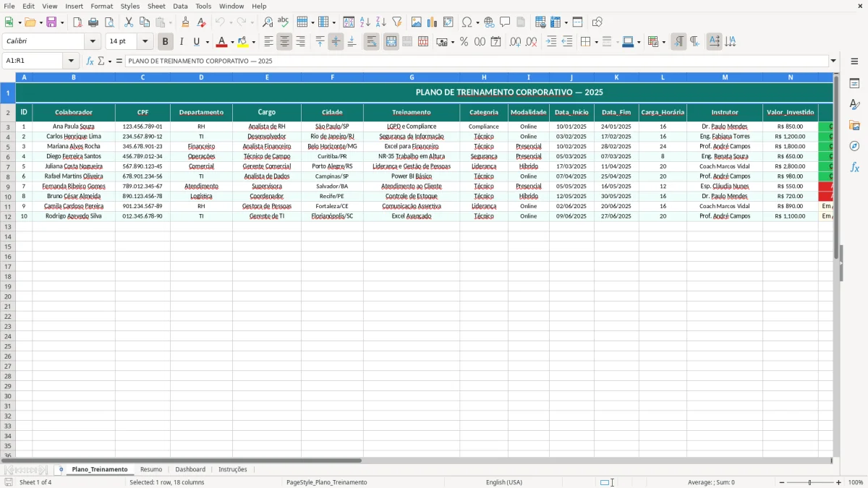Open the Font Color dropdown arrow
The width and height of the screenshot is (868, 488).
tap(232, 42)
